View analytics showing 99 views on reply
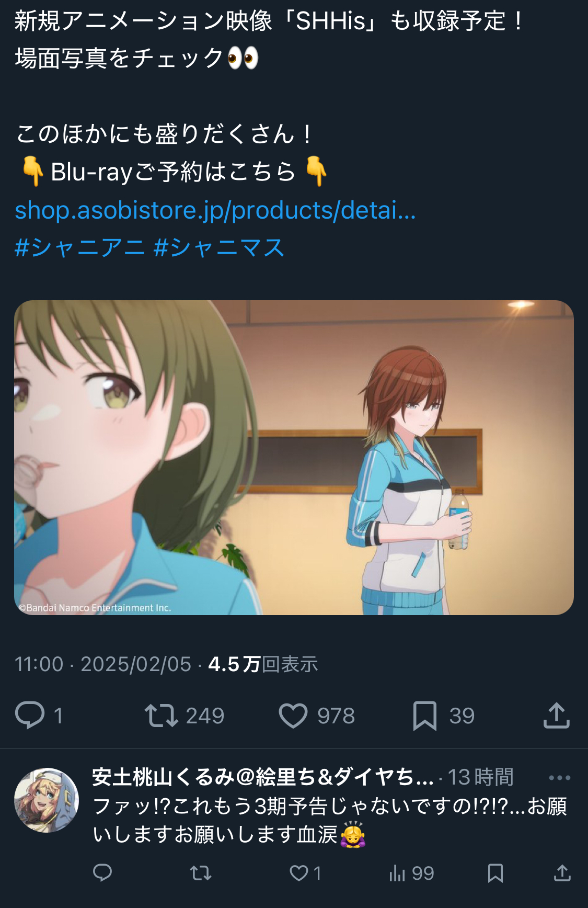 [x=411, y=873]
